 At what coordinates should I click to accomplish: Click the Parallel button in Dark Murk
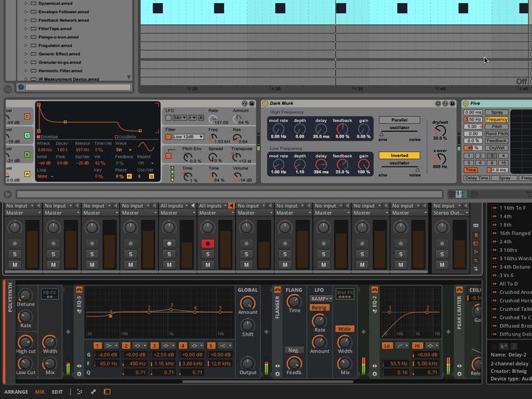coord(399,120)
